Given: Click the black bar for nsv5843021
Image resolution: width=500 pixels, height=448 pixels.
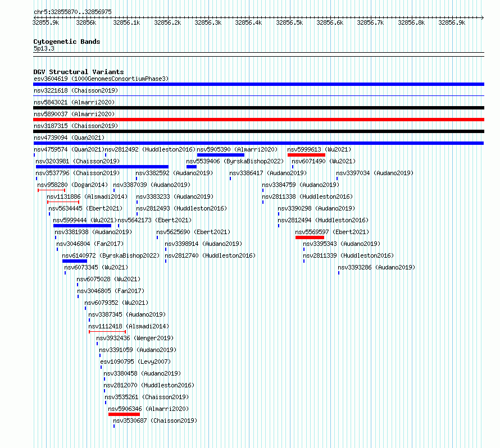Looking at the screenshot, I should click(x=258, y=108).
